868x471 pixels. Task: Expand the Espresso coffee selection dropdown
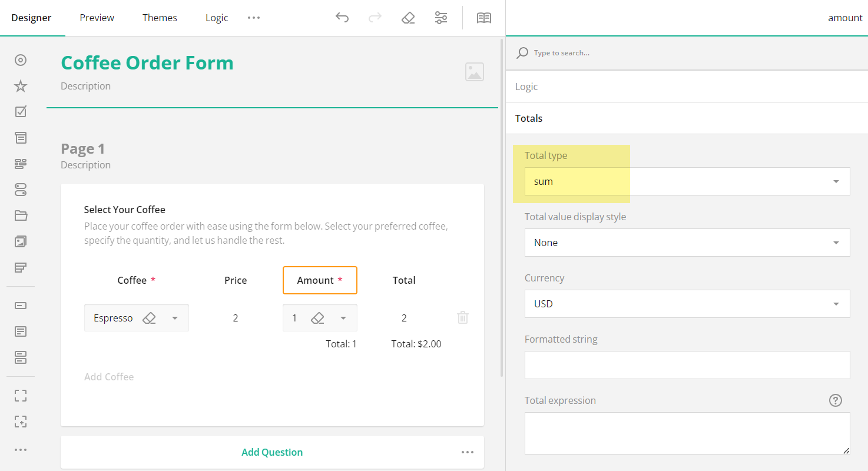click(x=174, y=317)
